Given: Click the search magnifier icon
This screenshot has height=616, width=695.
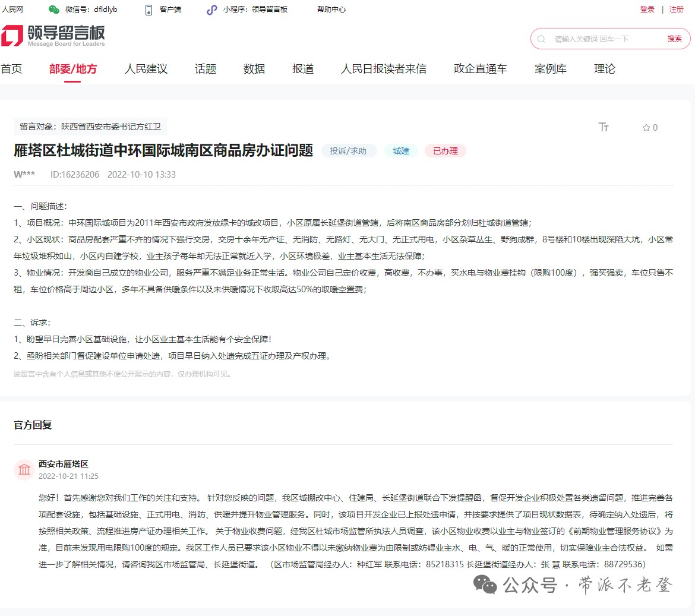Looking at the screenshot, I should pos(541,39).
